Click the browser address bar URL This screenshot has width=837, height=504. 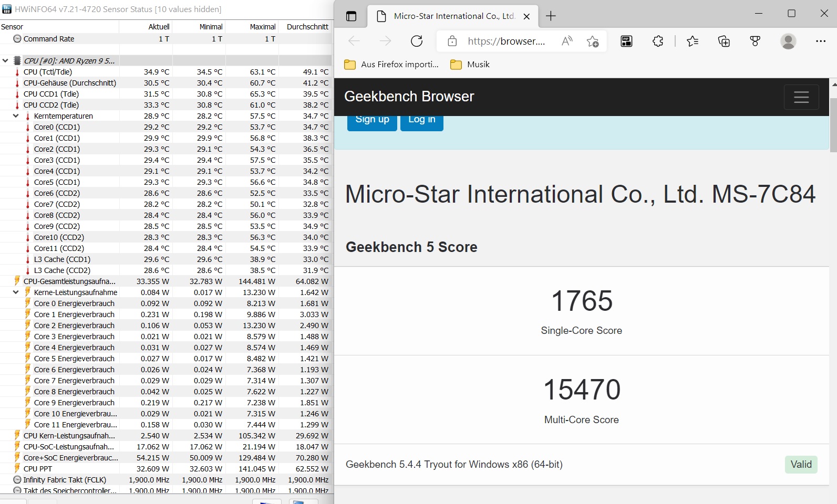point(507,41)
